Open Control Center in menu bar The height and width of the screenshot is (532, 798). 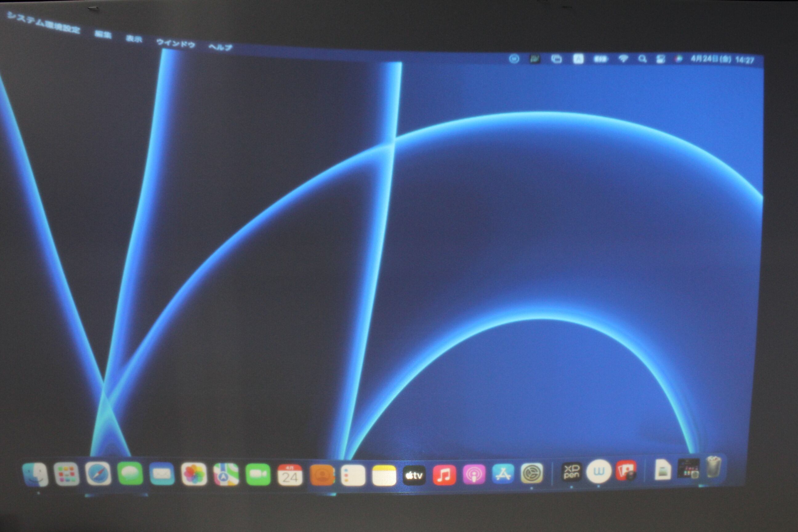(x=660, y=59)
